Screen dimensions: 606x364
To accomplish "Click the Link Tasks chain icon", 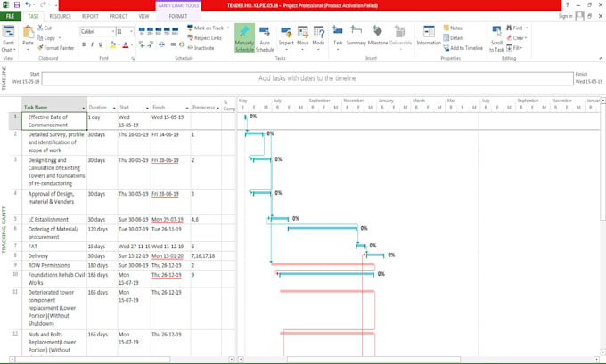I will click(173, 44).
